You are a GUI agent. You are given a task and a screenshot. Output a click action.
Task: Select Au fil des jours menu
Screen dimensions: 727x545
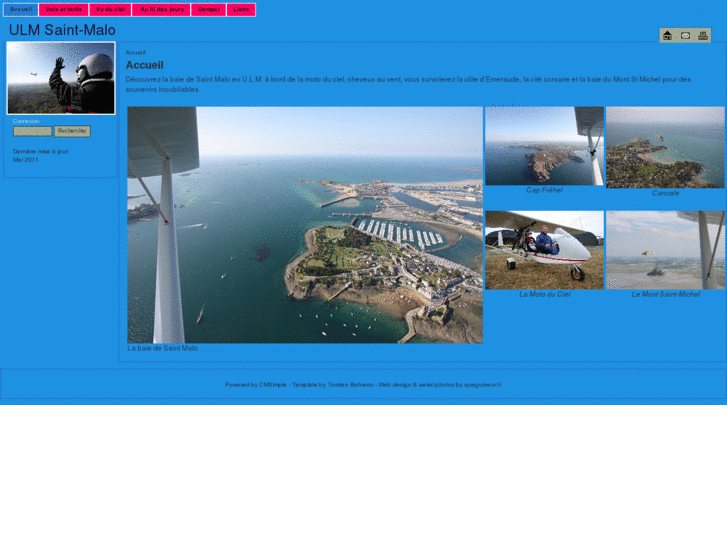(162, 10)
